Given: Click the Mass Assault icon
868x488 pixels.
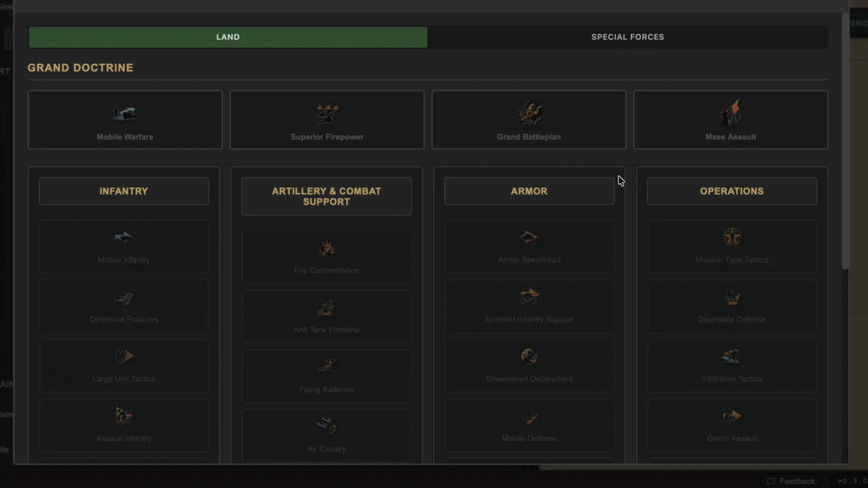Looking at the screenshot, I should point(731,113).
